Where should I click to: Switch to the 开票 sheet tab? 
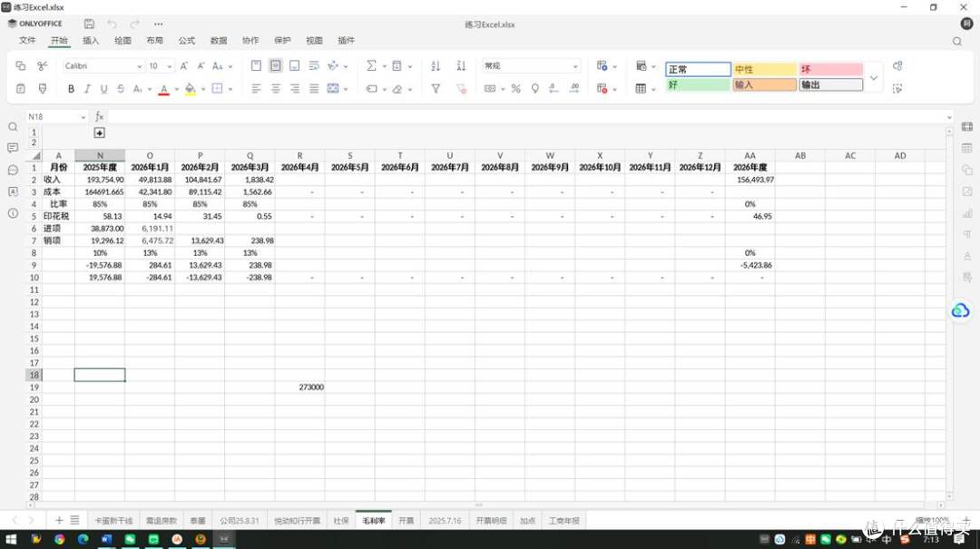[x=407, y=520]
